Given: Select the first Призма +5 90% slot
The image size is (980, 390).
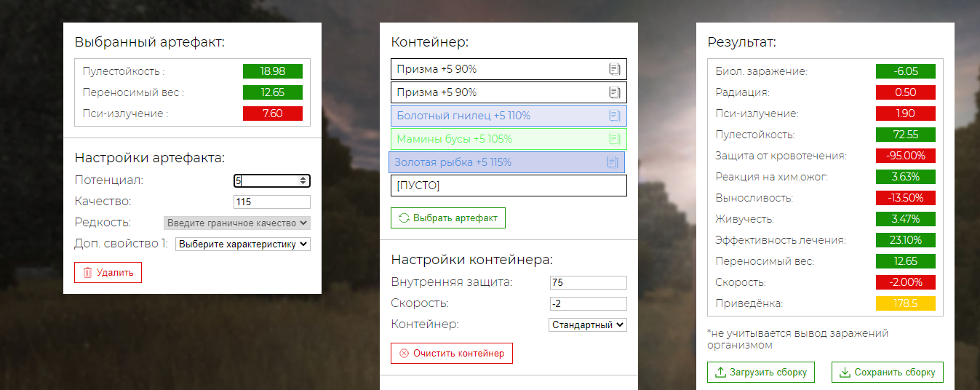Looking at the screenshot, I should (x=509, y=69).
